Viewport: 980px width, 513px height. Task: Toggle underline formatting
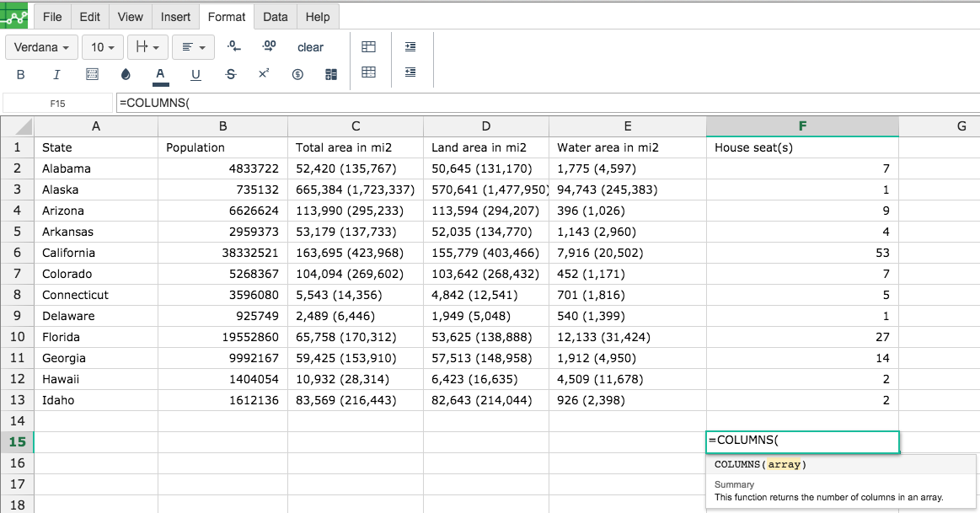[195, 74]
